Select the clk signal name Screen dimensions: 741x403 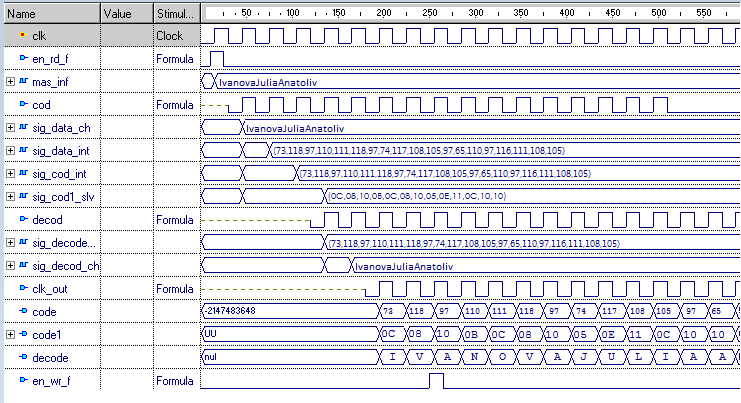coord(39,36)
